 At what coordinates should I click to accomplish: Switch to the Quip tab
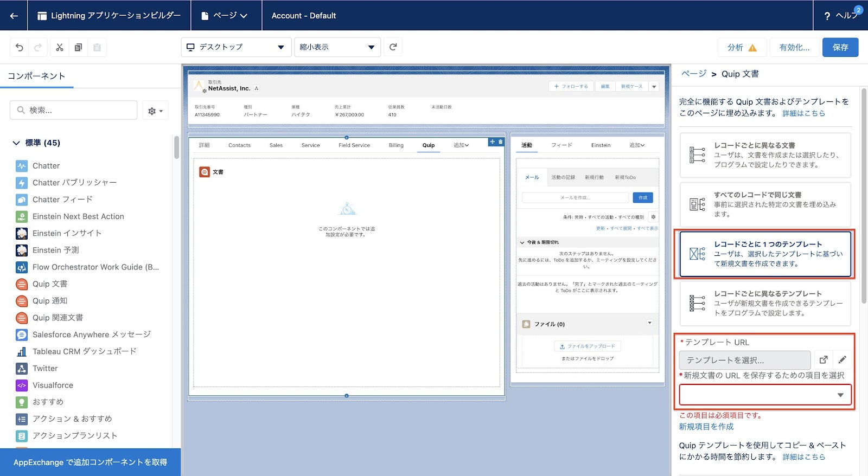pos(429,145)
